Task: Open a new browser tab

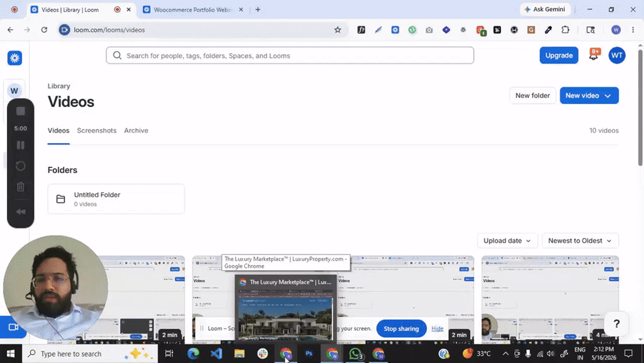Action: tap(258, 10)
